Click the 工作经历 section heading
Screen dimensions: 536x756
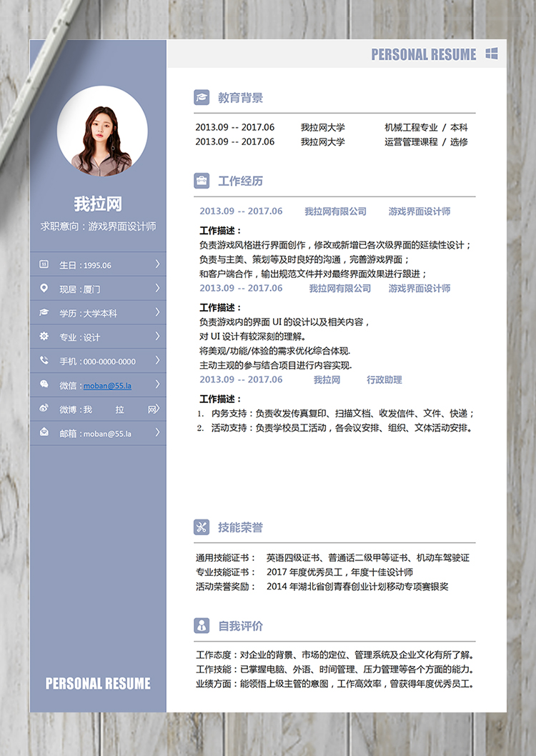[241, 181]
